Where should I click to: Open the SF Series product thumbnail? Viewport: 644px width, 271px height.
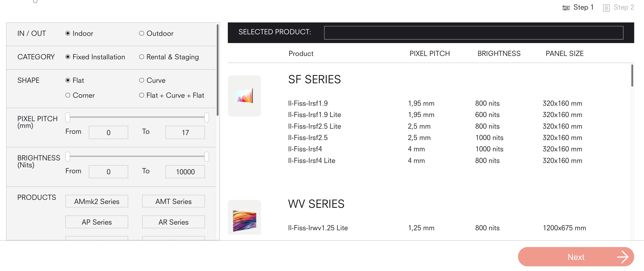coord(244,96)
